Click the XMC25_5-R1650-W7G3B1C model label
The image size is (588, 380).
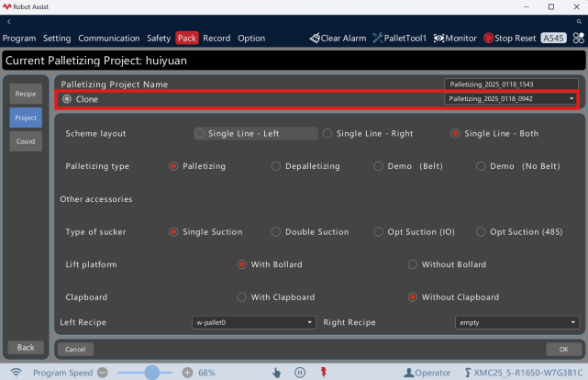pyautogui.click(x=528, y=373)
